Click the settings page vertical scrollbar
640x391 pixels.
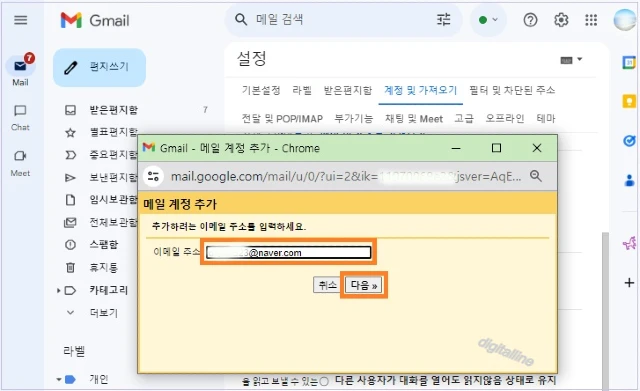click(x=605, y=310)
